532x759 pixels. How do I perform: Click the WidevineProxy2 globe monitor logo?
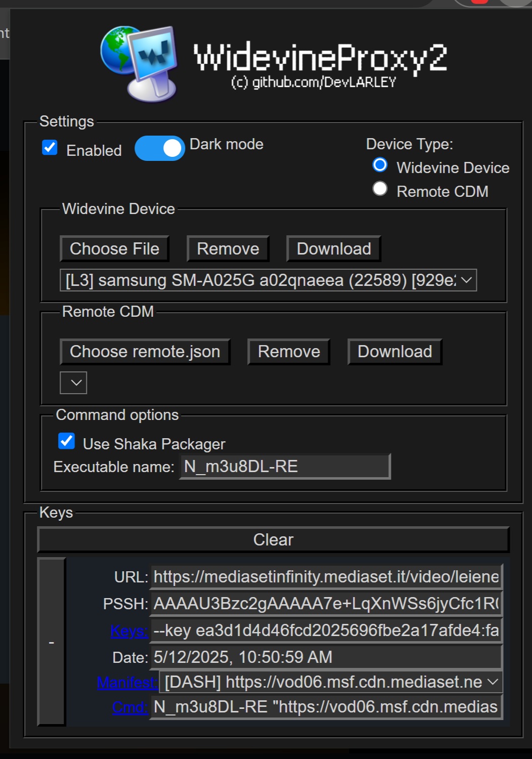(x=139, y=63)
